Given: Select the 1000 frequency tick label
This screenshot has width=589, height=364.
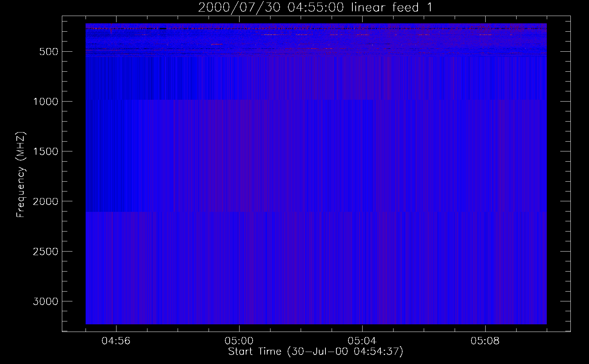Looking at the screenshot, I should (x=46, y=102).
